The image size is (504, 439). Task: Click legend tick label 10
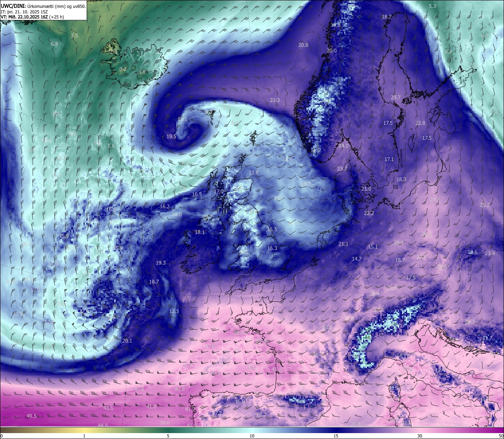coord(252,436)
